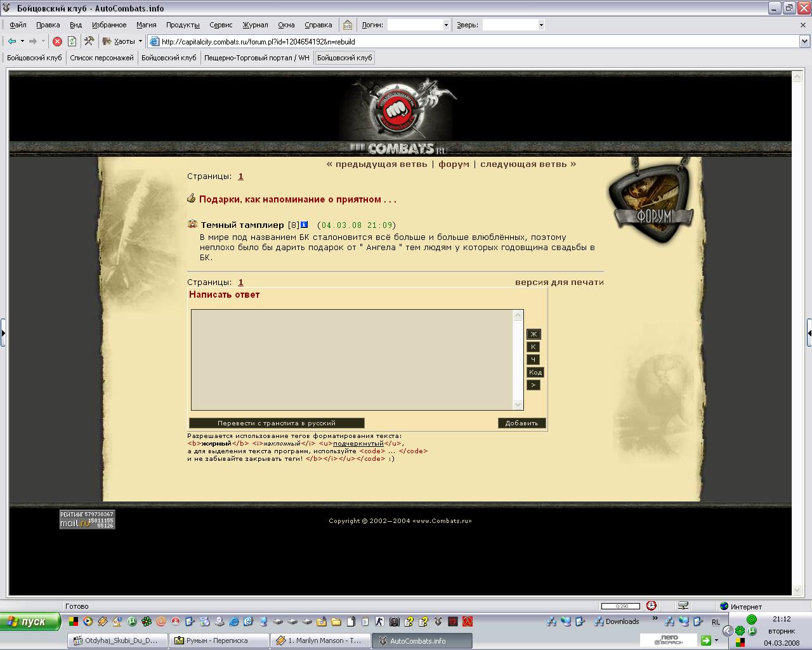Switch to Румын - Переписка taskbar window
The height and width of the screenshot is (650, 812).
coord(219,640)
